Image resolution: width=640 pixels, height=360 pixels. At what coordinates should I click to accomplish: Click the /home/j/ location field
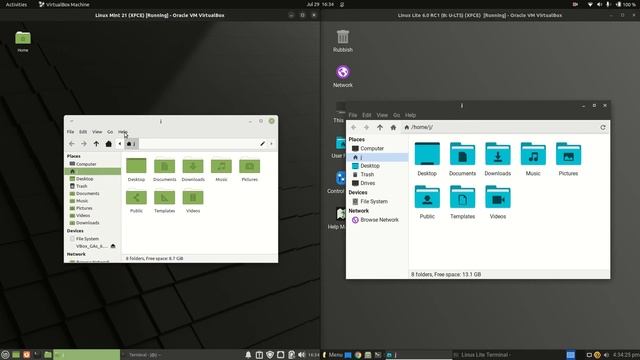pyautogui.click(x=500, y=127)
